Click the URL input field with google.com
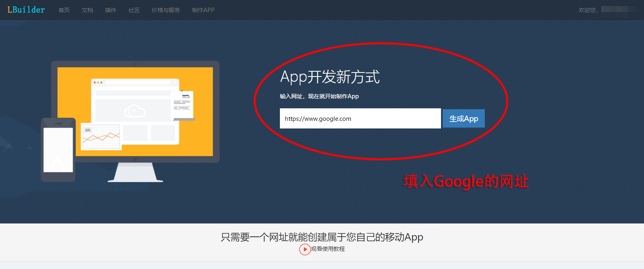 360,118
